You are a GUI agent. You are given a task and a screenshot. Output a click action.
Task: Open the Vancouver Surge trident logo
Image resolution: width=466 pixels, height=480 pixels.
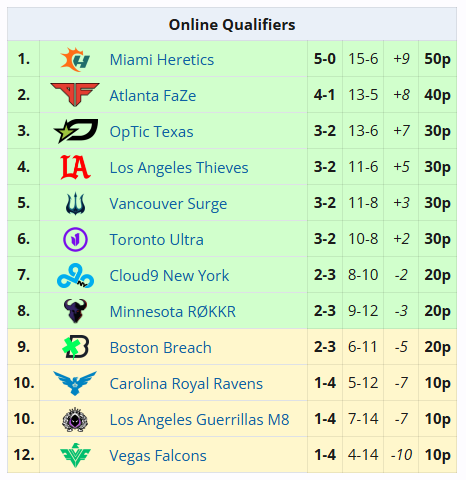point(75,203)
